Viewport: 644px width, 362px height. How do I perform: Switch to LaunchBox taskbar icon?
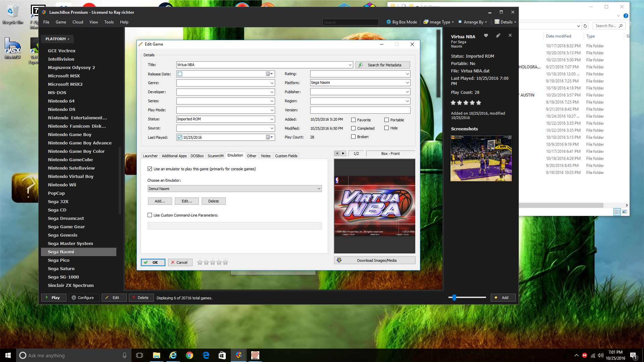click(239, 355)
